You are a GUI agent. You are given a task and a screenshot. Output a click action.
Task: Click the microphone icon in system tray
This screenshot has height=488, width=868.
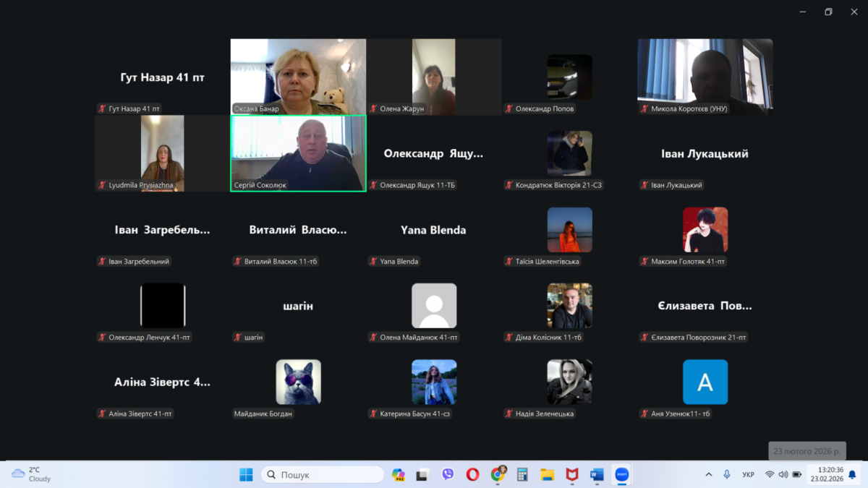pyautogui.click(x=727, y=474)
